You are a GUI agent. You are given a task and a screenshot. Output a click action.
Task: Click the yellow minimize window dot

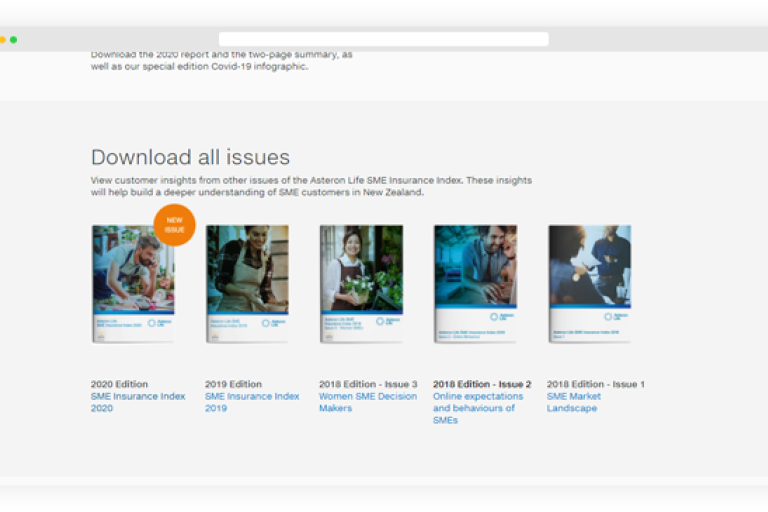tap(3, 40)
